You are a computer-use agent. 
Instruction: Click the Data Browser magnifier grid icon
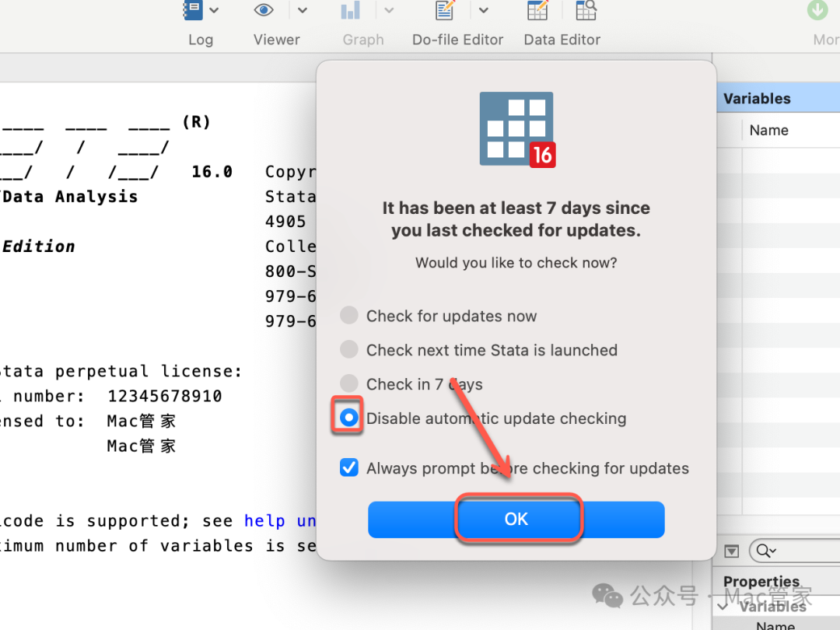[x=586, y=10]
